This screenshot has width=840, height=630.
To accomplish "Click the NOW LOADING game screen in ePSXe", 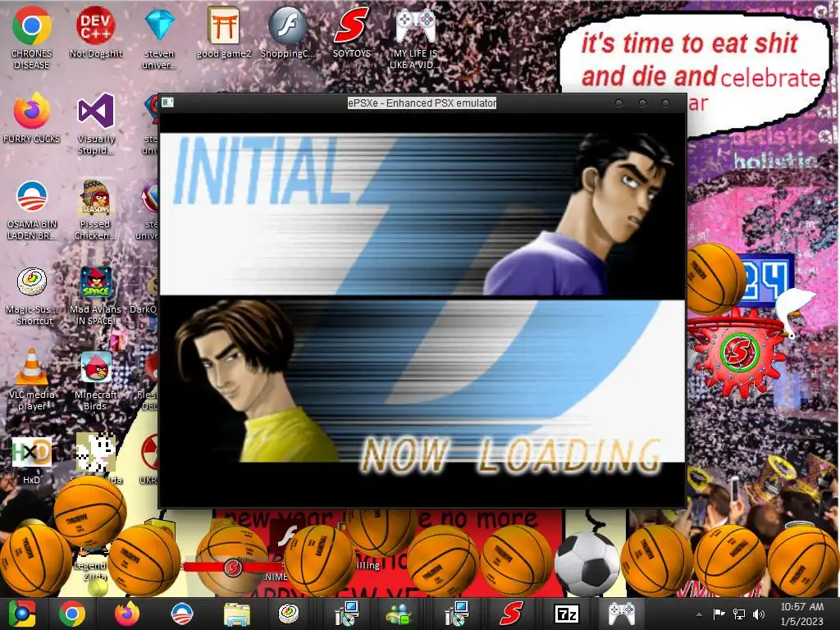I will pos(422,311).
